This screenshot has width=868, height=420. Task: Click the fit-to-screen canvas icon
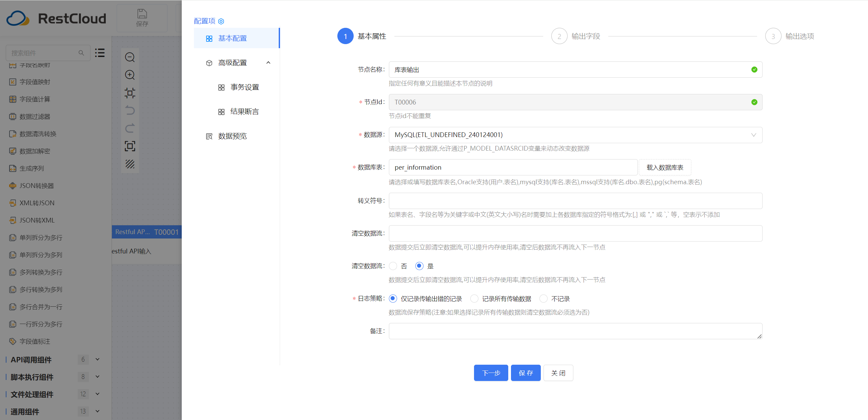point(130,146)
